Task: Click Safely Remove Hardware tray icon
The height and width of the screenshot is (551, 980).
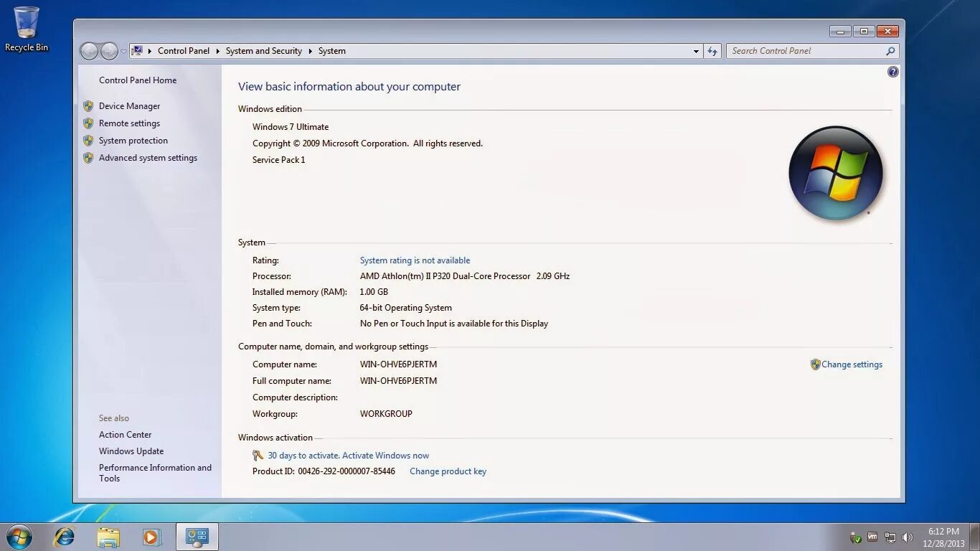Action: [x=855, y=537]
